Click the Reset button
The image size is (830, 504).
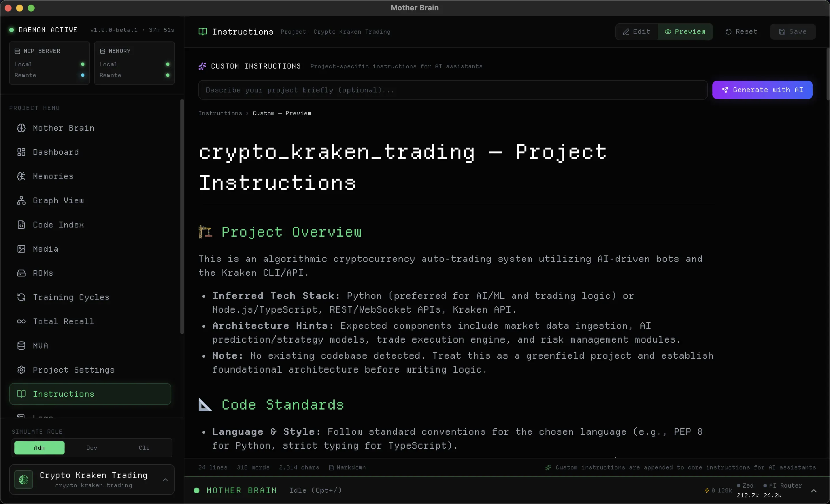(x=741, y=32)
